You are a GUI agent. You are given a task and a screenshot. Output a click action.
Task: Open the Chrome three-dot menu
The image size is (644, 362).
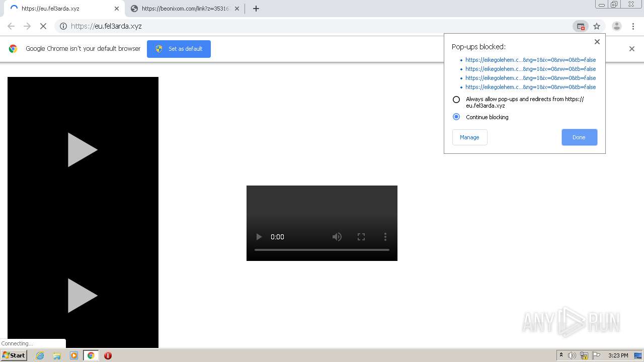(633, 26)
